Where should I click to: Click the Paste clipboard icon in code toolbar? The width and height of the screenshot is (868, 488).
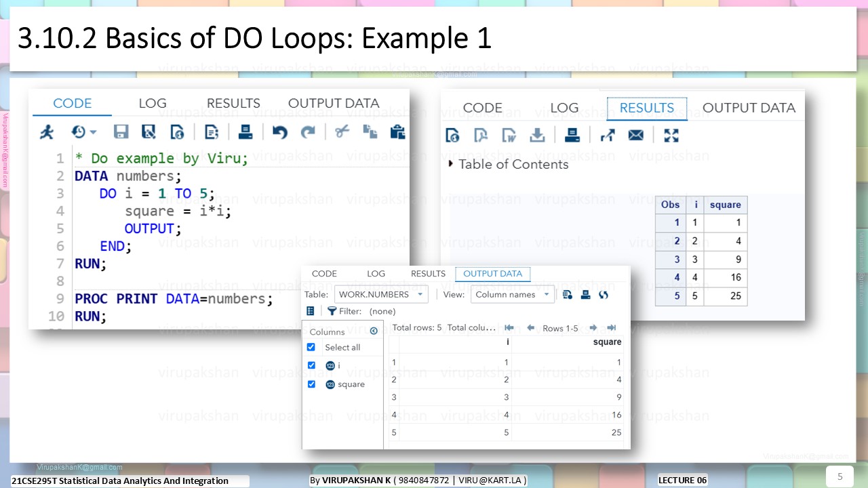[x=397, y=131]
